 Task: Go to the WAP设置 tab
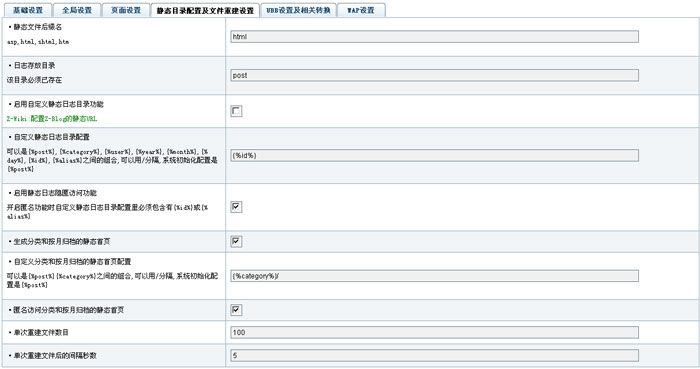pyautogui.click(x=361, y=10)
